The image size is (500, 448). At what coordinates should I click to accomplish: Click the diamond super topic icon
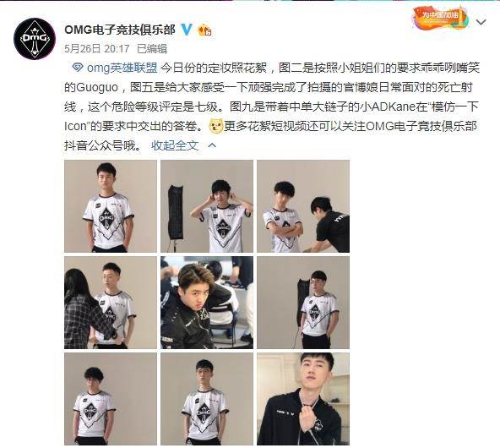78,68
